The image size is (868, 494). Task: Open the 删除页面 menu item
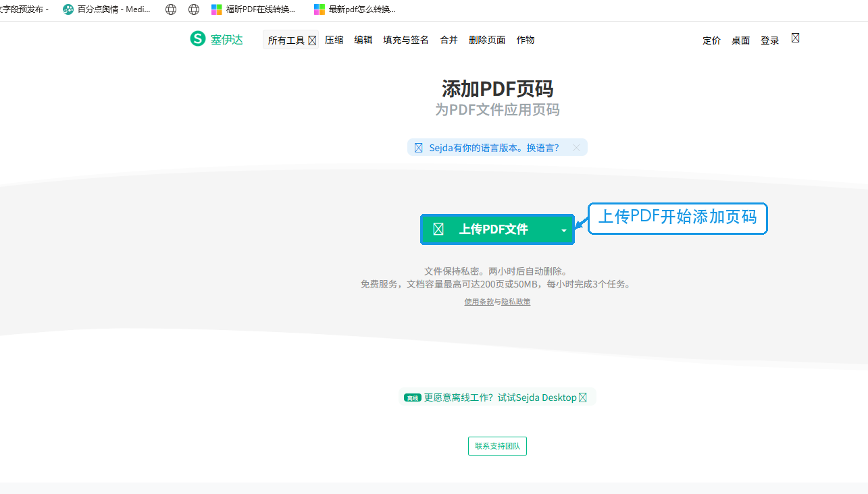(487, 40)
